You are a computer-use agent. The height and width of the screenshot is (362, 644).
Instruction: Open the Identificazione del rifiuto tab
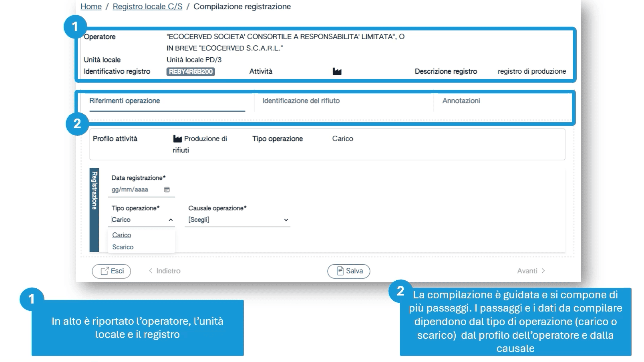tap(301, 101)
